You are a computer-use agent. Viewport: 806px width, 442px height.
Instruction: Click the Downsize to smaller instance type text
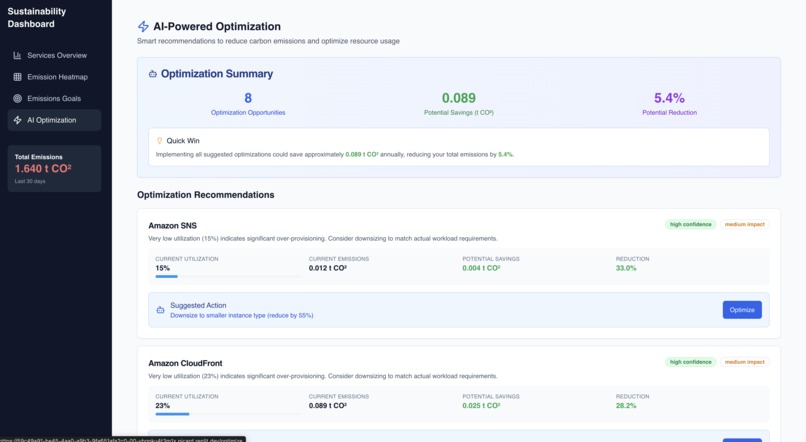coord(242,316)
